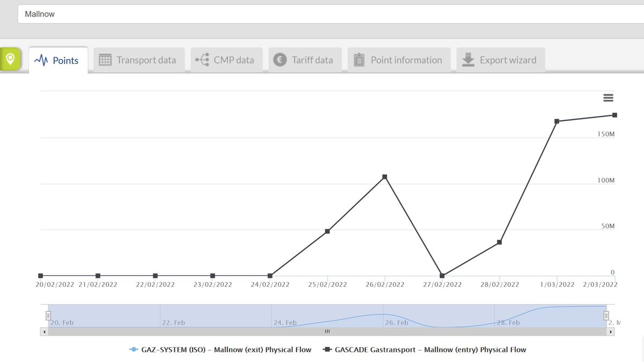
Task: Click the 20/02/2022 x-axis date label
Action: (55, 285)
